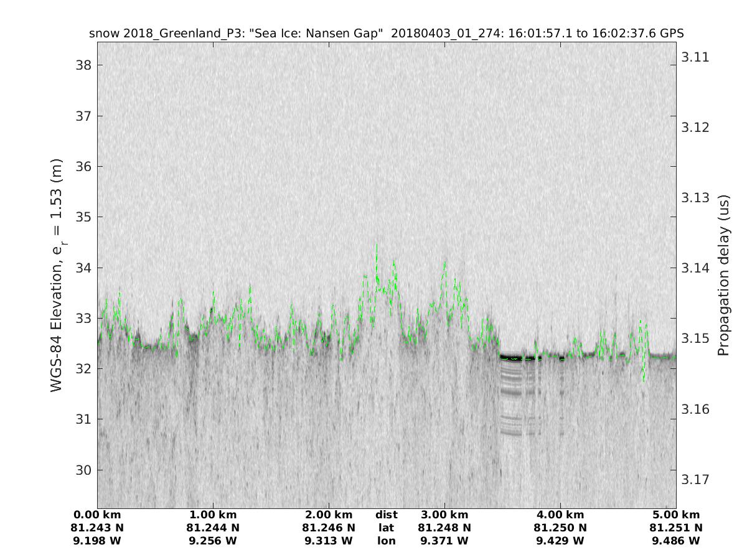This screenshot has width=747, height=560.
Task: Select the 2.00 km distance label
Action: click(x=329, y=515)
